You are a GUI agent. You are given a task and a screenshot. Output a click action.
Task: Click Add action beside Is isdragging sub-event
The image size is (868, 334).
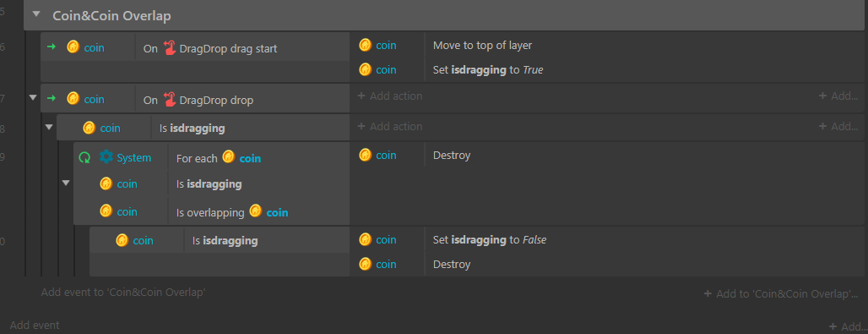click(x=390, y=127)
